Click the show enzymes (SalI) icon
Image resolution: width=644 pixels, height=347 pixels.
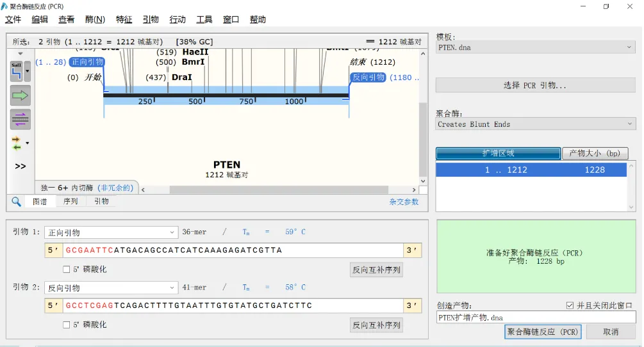17,71
